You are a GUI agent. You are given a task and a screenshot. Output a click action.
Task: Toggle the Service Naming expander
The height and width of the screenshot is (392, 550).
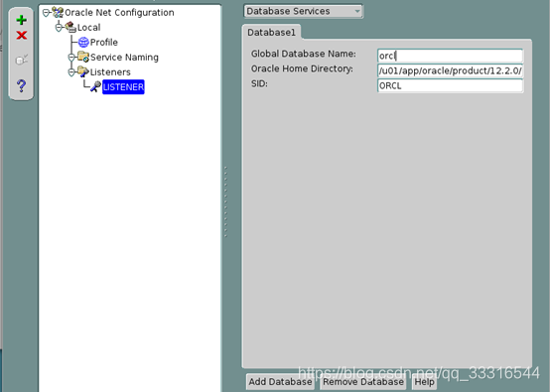(x=71, y=58)
